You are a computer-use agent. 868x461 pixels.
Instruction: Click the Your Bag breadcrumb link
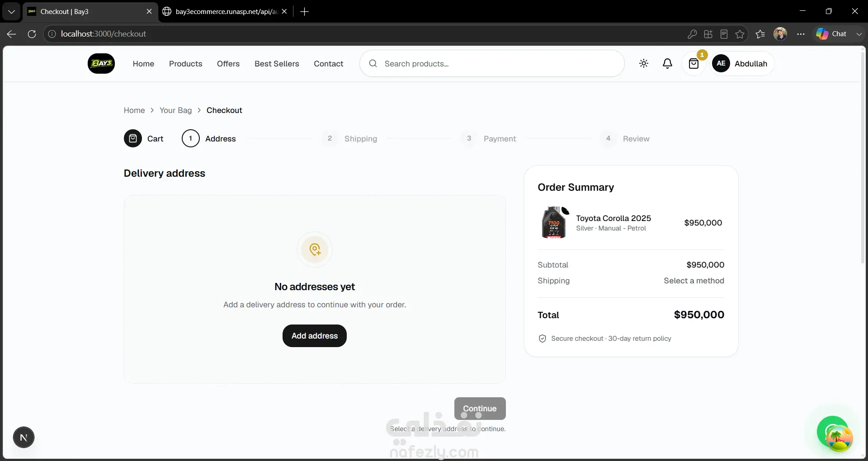(x=175, y=110)
